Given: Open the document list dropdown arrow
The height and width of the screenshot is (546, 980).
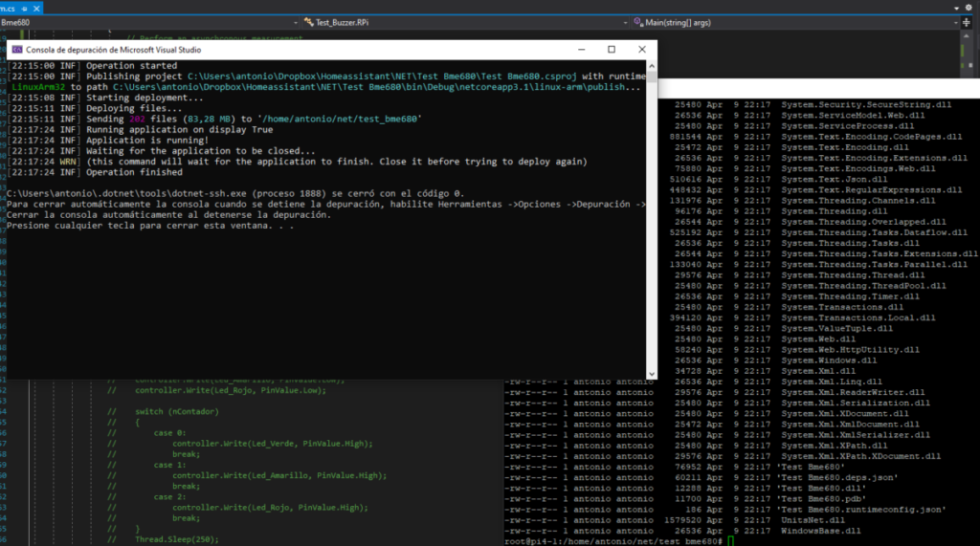Looking at the screenshot, I should tap(956, 8).
